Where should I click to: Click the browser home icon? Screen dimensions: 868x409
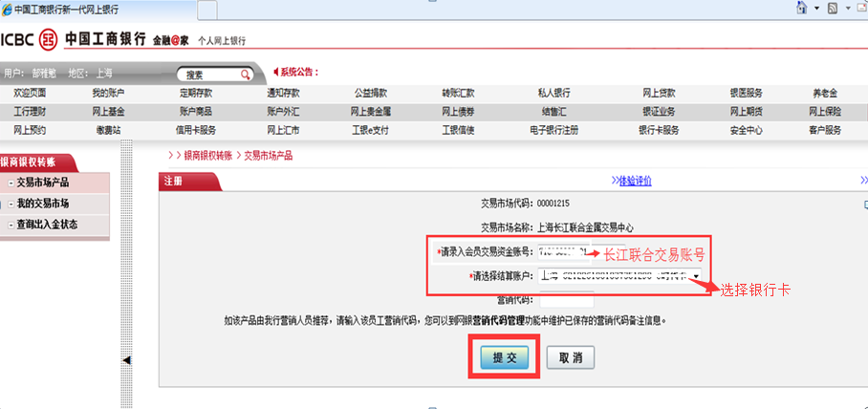point(801,9)
